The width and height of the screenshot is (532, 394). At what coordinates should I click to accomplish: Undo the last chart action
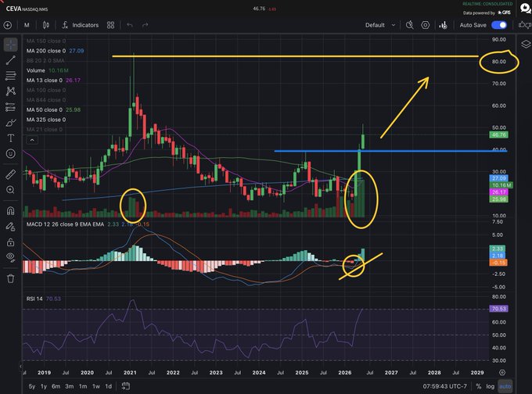pos(130,25)
